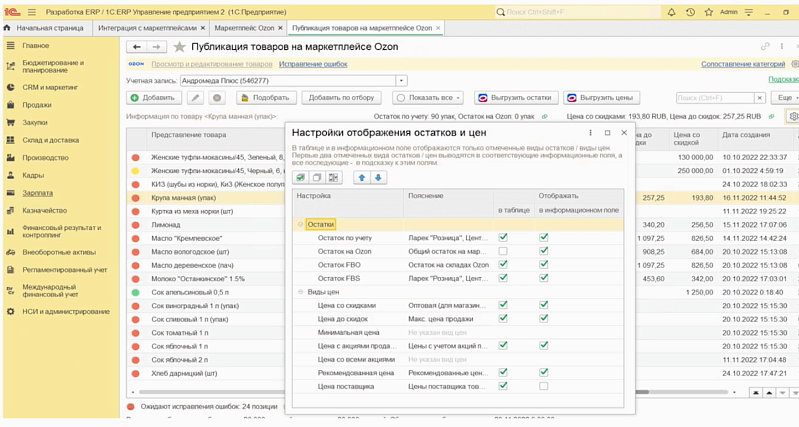Open the Казначейство section
Image resolution: width=799 pixels, height=427 pixels.
(x=44, y=210)
